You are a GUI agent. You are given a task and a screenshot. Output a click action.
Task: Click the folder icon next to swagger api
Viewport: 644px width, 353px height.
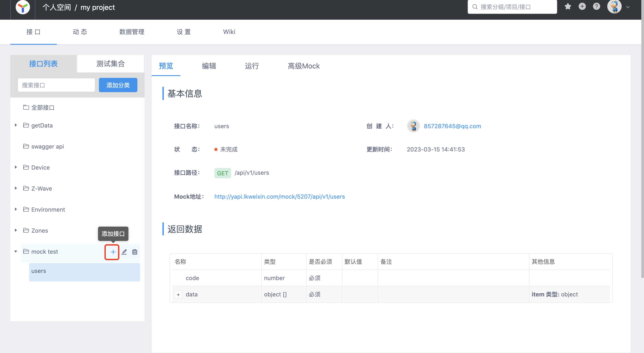(26, 146)
